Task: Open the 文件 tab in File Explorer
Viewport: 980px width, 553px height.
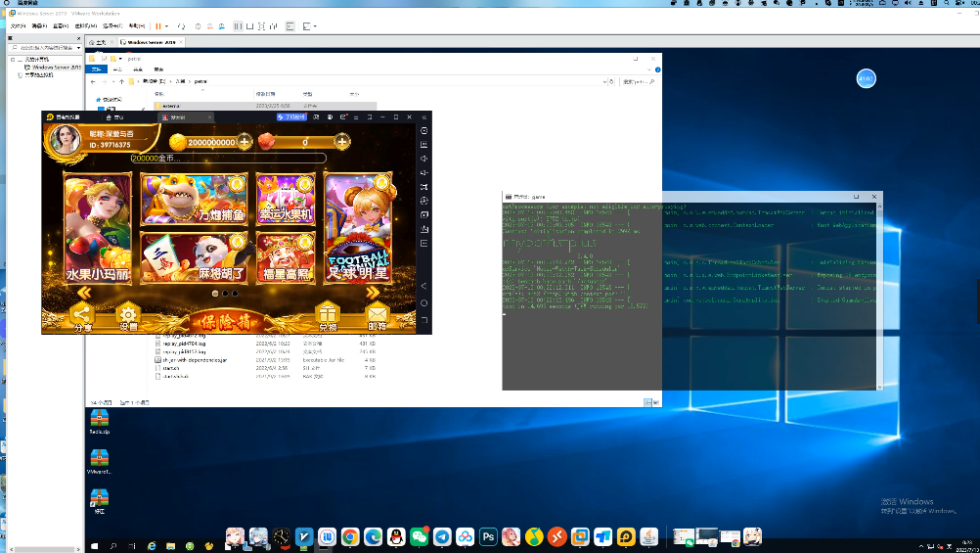Action: point(96,69)
